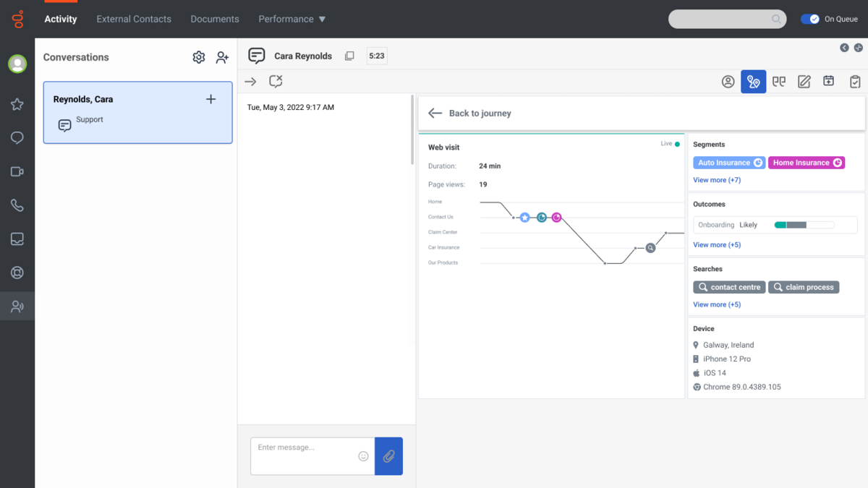
Task: Click end chat icon
Action: [276, 82]
